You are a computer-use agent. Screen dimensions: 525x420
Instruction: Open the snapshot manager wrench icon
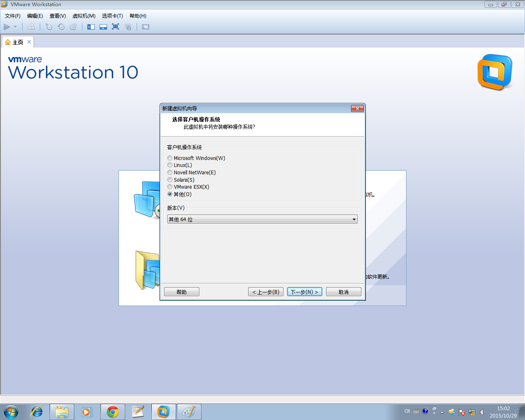(73, 27)
